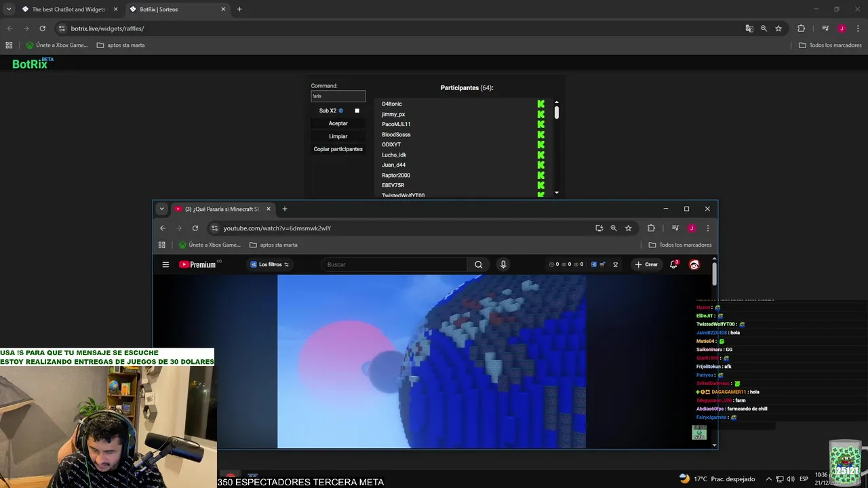This screenshot has height=488, width=868.
Task: Open Todos los marcadores in BotRix window
Action: (x=830, y=45)
